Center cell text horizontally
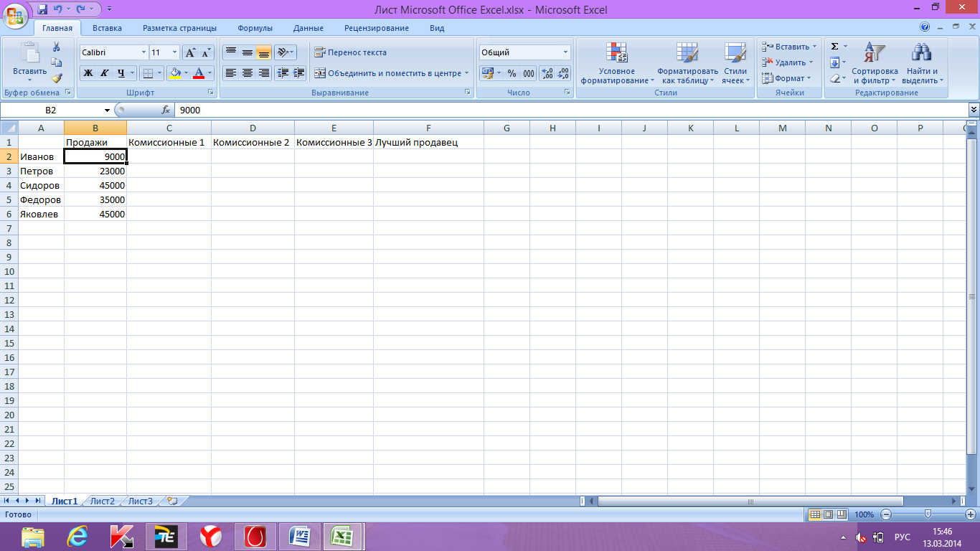 click(x=247, y=72)
